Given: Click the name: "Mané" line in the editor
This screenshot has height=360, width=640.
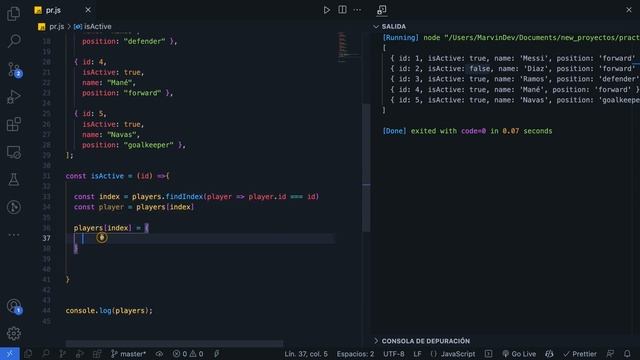Looking at the screenshot, I should (109, 83).
